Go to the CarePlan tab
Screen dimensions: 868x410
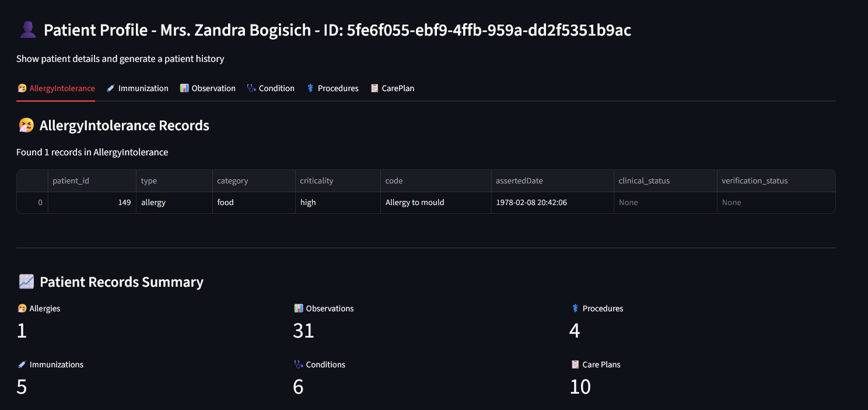click(x=398, y=88)
